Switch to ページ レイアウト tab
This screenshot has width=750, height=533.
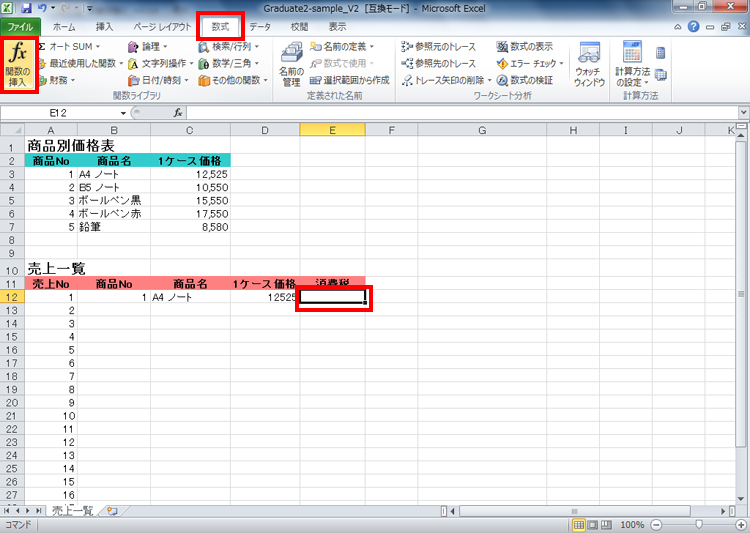[x=162, y=27]
